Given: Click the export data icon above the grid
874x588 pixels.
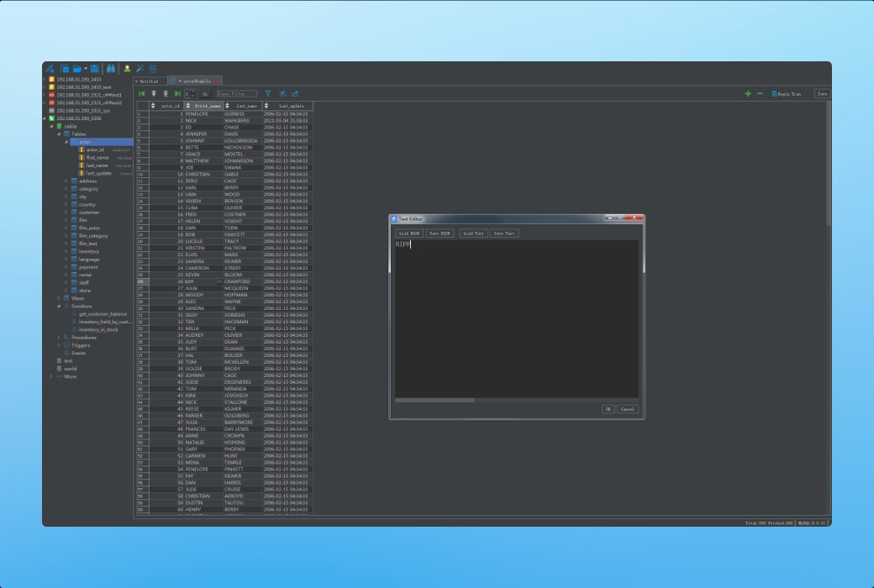Looking at the screenshot, I should [x=295, y=93].
